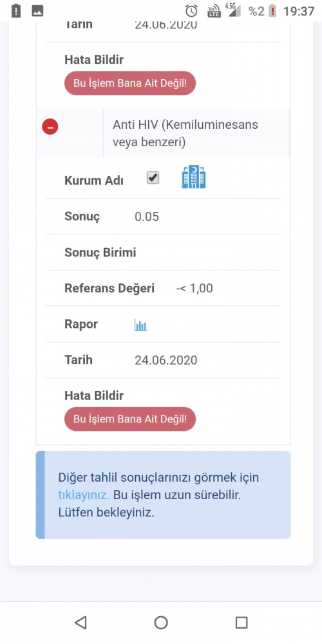Collapse the Anti HIV row with the red minus icon
The image size is (322, 644).
[x=50, y=127]
